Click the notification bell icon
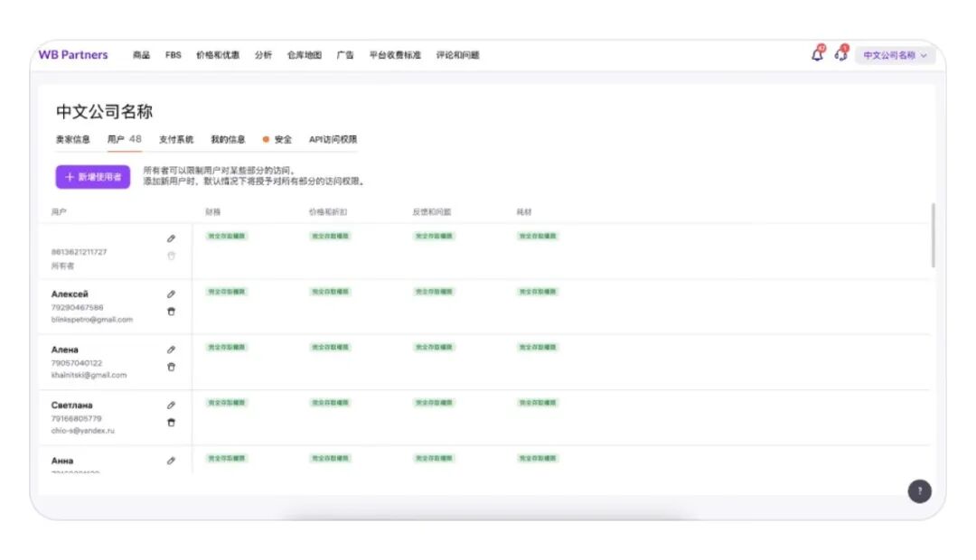976x560 pixels. point(817,55)
